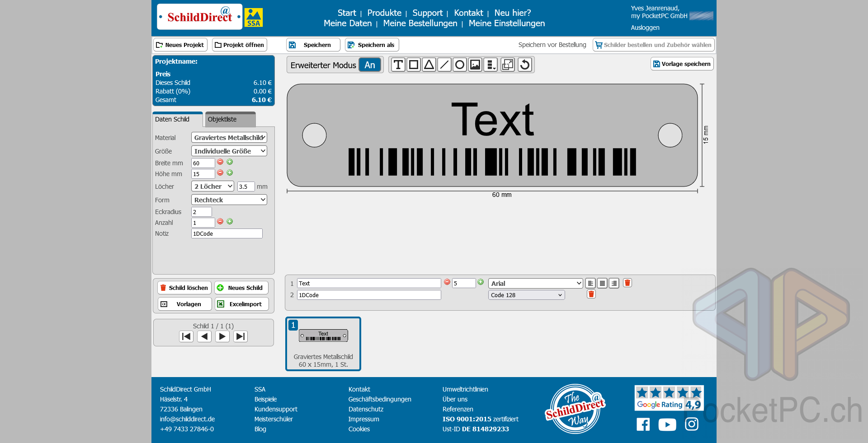The height and width of the screenshot is (443, 868).
Task: Decrease Höhe mm with red minus
Action: click(220, 173)
